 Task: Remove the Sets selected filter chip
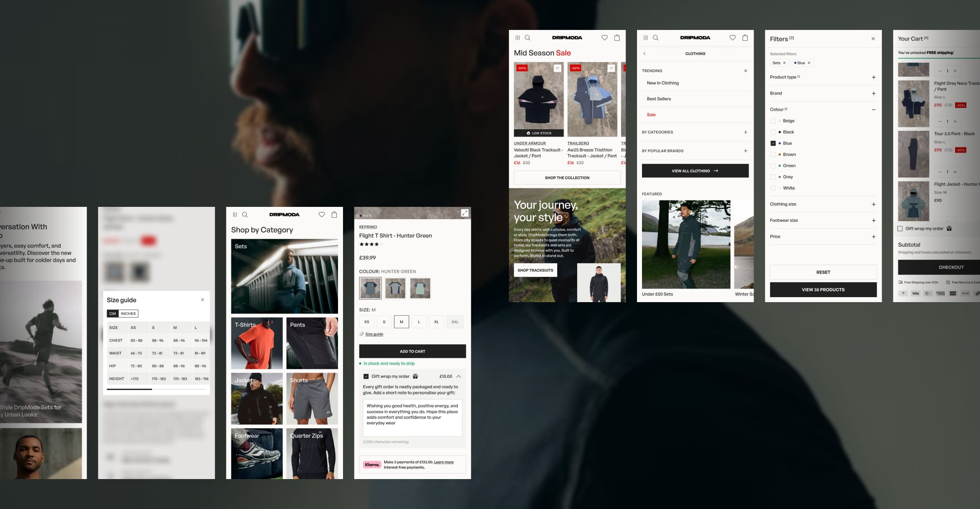point(784,63)
